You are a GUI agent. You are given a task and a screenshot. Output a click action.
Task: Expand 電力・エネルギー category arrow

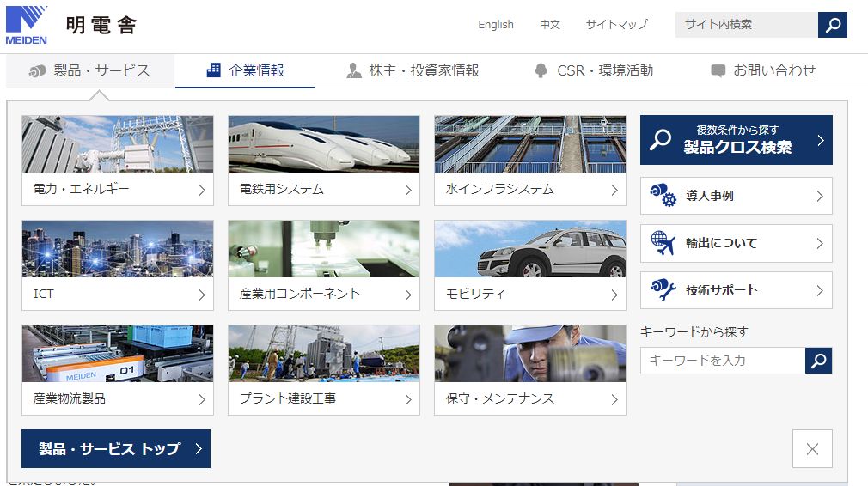(x=202, y=190)
